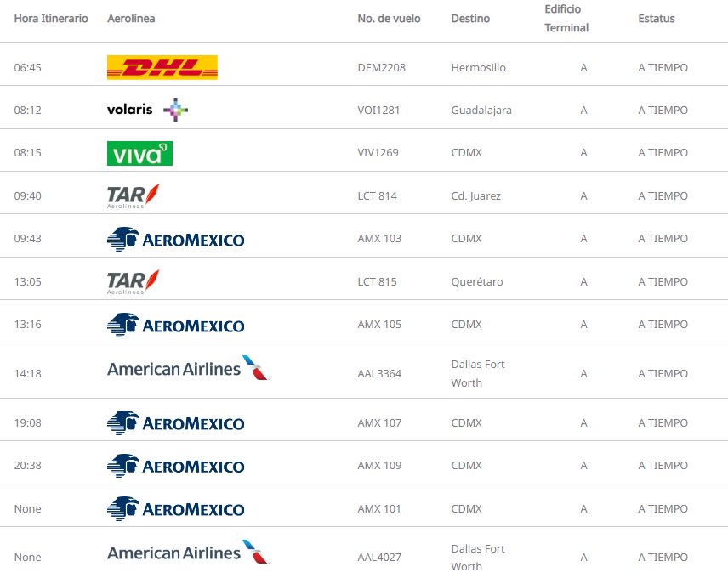Sort by the Hora Itinerario column header
The image size is (728, 578).
[51, 19]
